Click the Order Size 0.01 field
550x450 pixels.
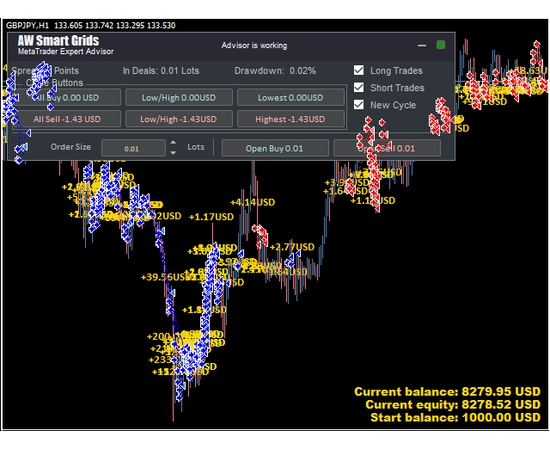tap(133, 148)
